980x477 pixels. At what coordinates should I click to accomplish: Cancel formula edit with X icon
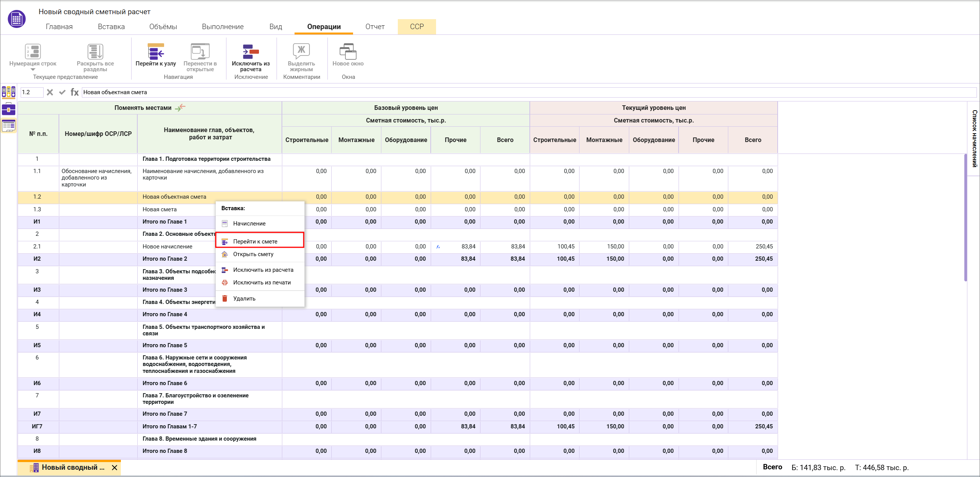point(50,92)
